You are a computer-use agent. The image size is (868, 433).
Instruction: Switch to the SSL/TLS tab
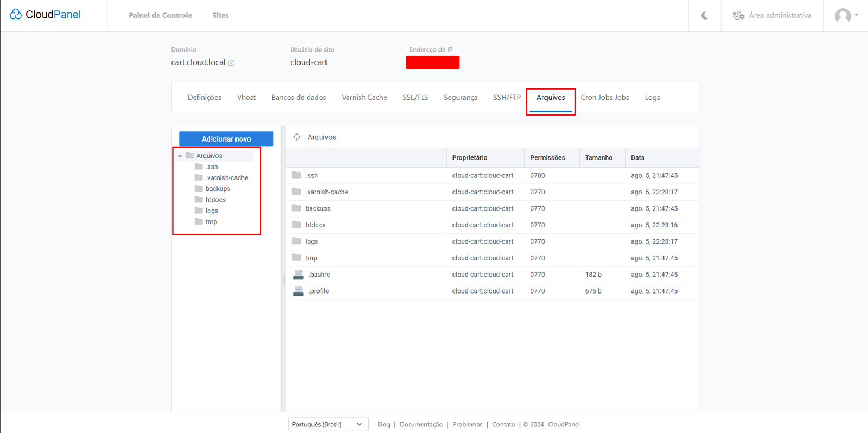pyautogui.click(x=415, y=98)
